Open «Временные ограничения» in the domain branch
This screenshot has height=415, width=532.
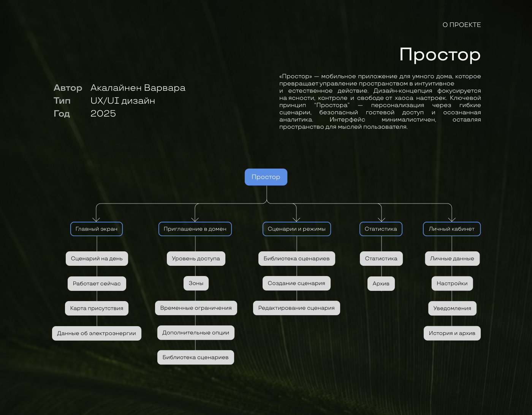(x=196, y=308)
